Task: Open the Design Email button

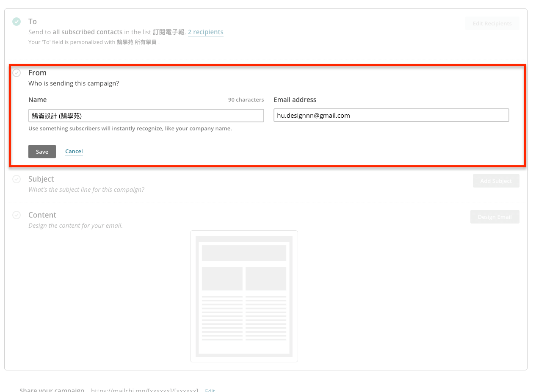Action: pos(495,217)
